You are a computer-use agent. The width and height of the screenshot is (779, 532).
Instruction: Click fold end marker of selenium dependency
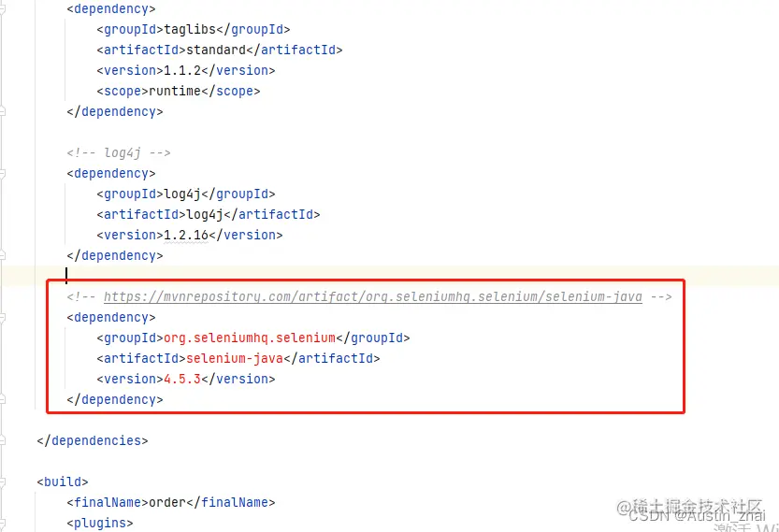[2, 399]
